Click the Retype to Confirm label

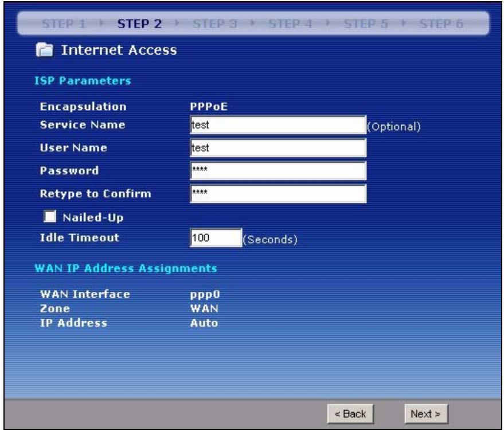click(x=95, y=194)
